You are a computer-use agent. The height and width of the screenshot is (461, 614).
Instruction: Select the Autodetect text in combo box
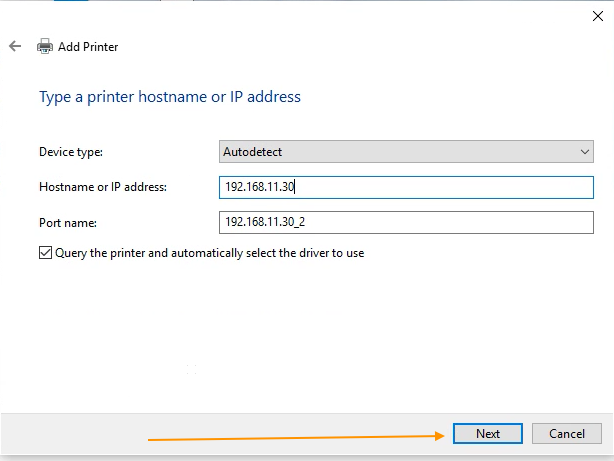[x=252, y=152]
